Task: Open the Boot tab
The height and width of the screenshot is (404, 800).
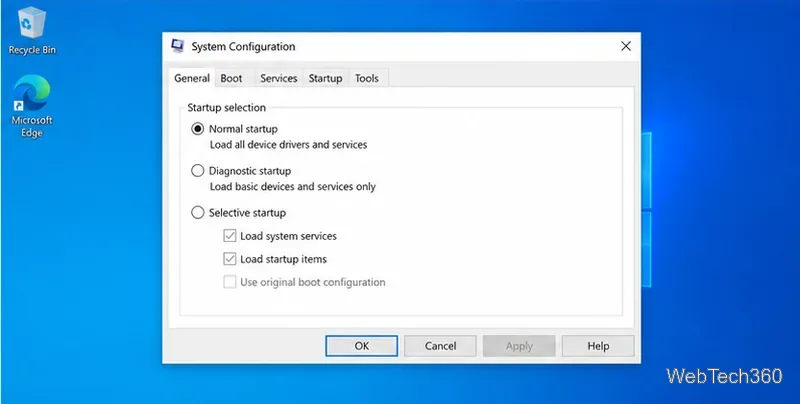Action: point(231,79)
